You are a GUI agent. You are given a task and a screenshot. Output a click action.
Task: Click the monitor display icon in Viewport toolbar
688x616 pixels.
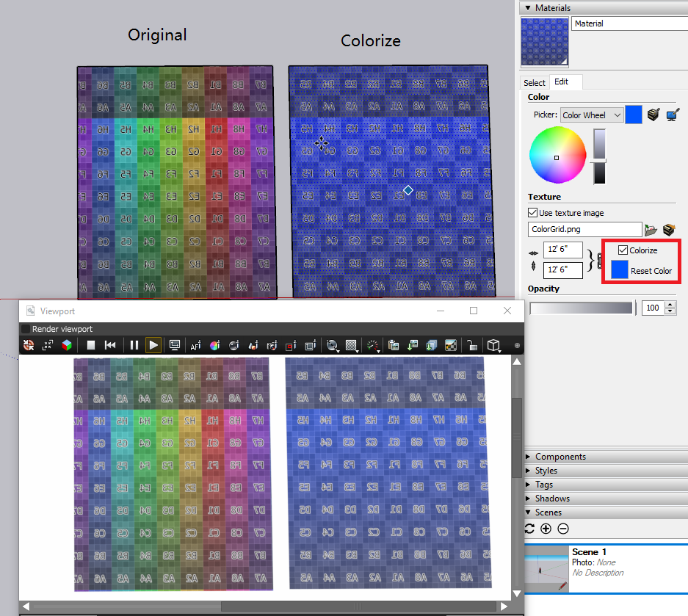coord(175,345)
